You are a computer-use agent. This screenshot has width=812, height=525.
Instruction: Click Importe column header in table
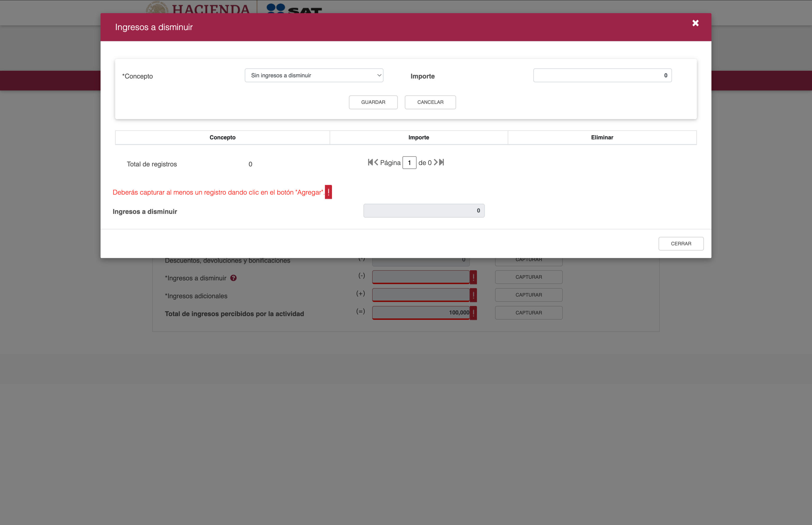[419, 137]
